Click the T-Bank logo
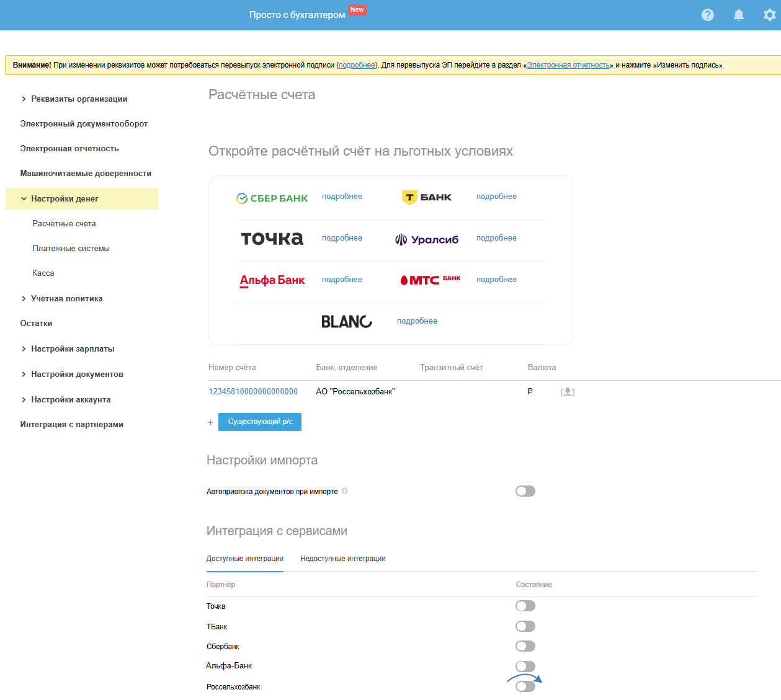Viewport: 781px width, 700px height. (427, 197)
